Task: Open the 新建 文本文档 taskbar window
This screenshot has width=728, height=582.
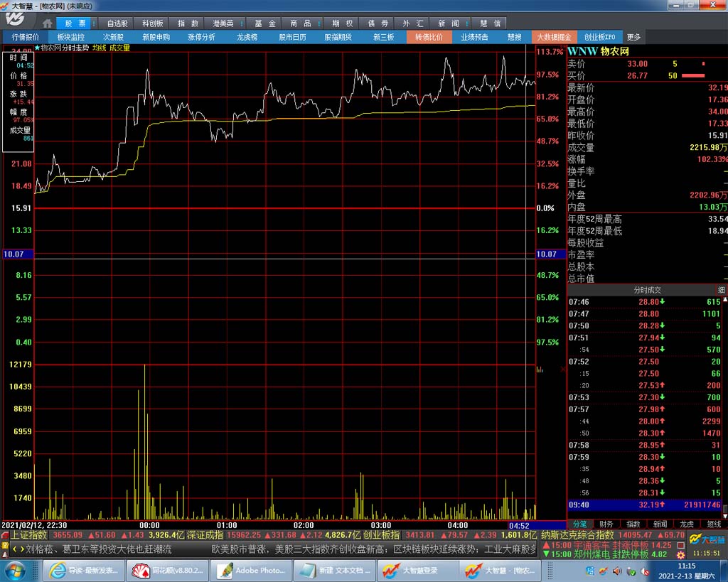Action: [333, 571]
